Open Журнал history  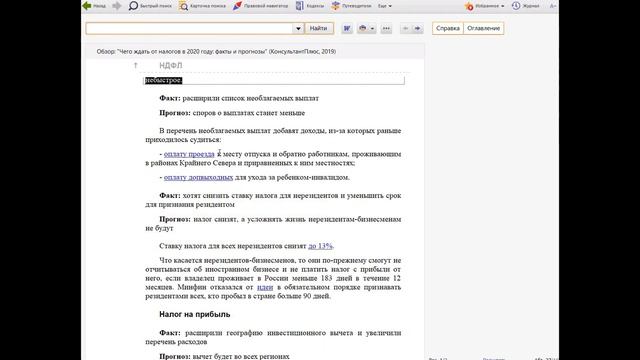point(526,6)
